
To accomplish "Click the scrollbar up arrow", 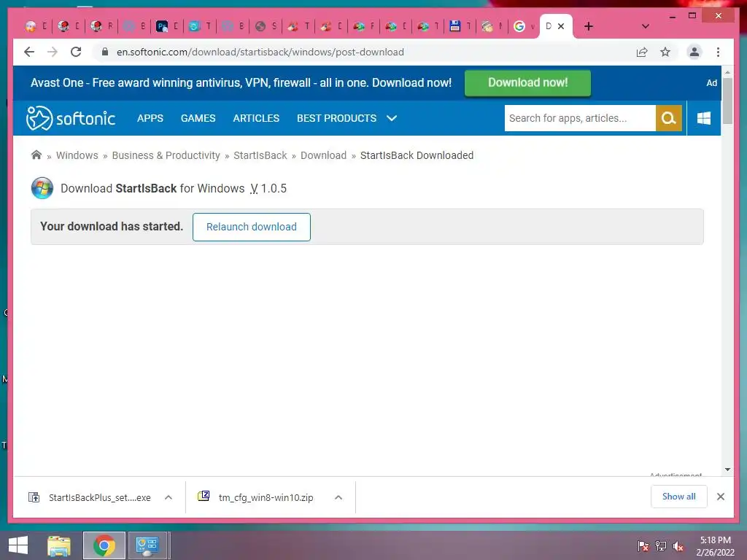I will pyautogui.click(x=727, y=72).
